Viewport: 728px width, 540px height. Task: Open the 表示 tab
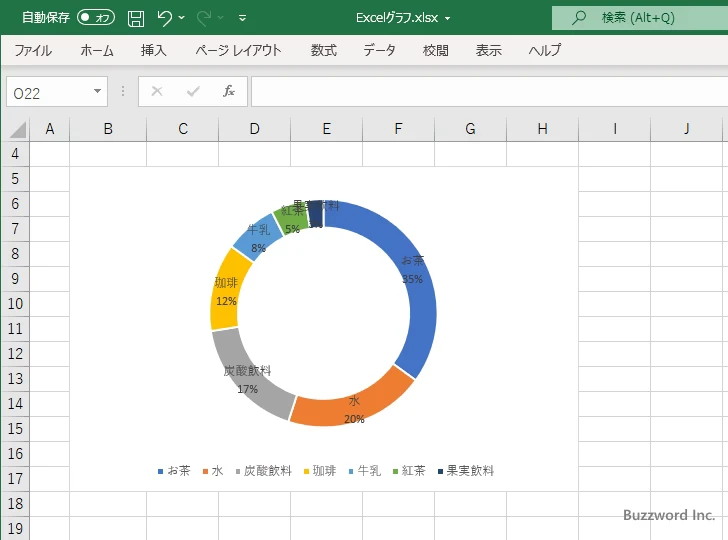click(488, 50)
